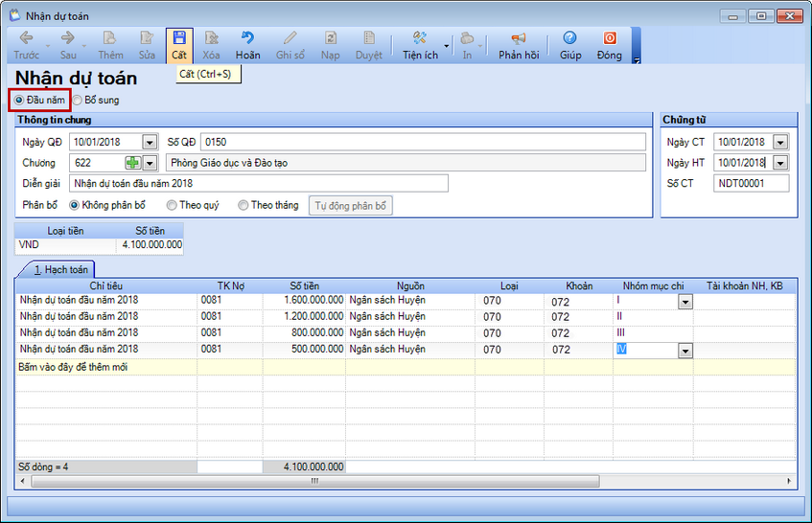
Task: Open help with Giúp icon
Action: pyautogui.click(x=570, y=46)
